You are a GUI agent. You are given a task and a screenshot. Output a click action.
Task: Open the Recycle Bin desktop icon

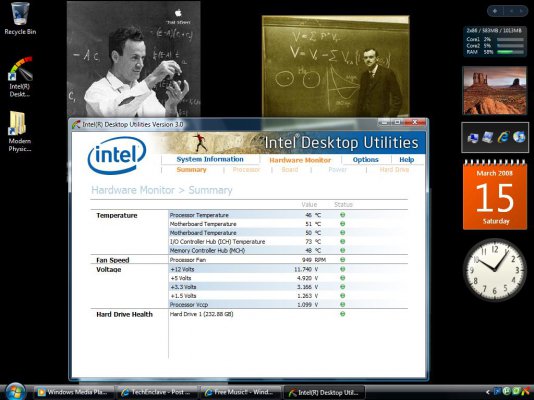(x=20, y=19)
